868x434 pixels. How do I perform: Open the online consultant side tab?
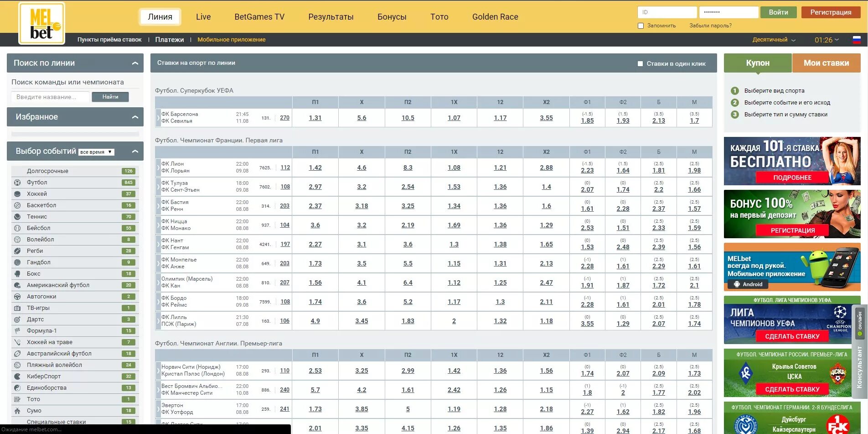click(859, 351)
